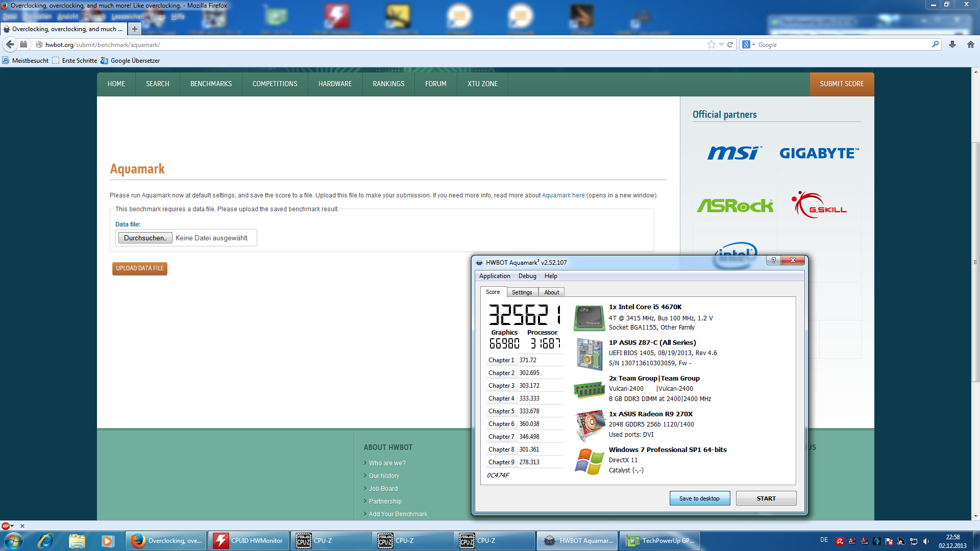This screenshot has height=551, width=980.
Task: Click the START button in Aquamark
Action: coord(766,498)
